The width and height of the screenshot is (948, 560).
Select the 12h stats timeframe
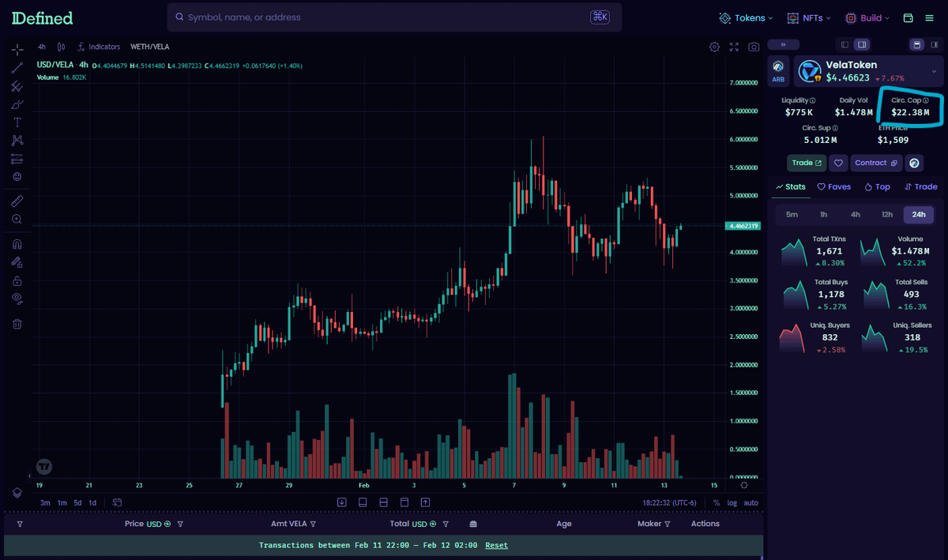pos(887,215)
